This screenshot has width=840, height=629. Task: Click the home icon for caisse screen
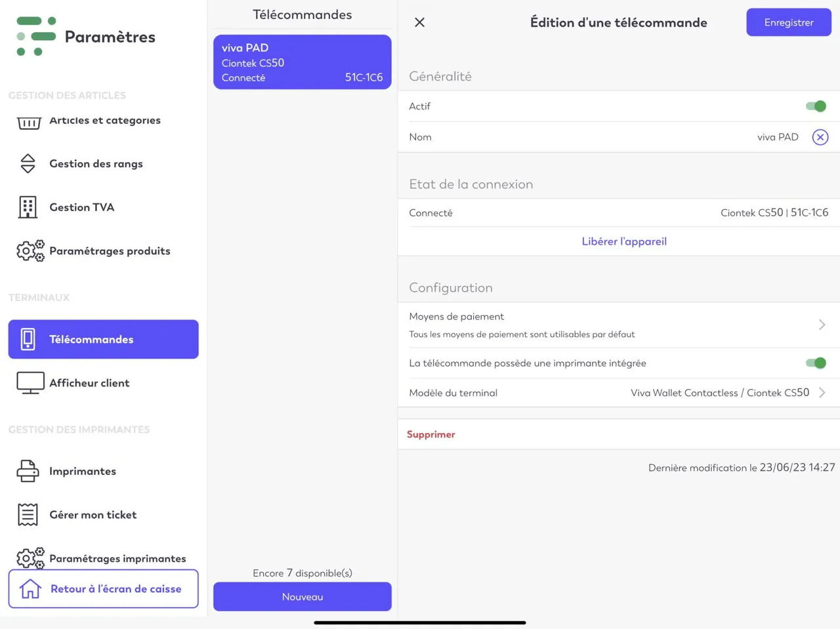click(30, 589)
